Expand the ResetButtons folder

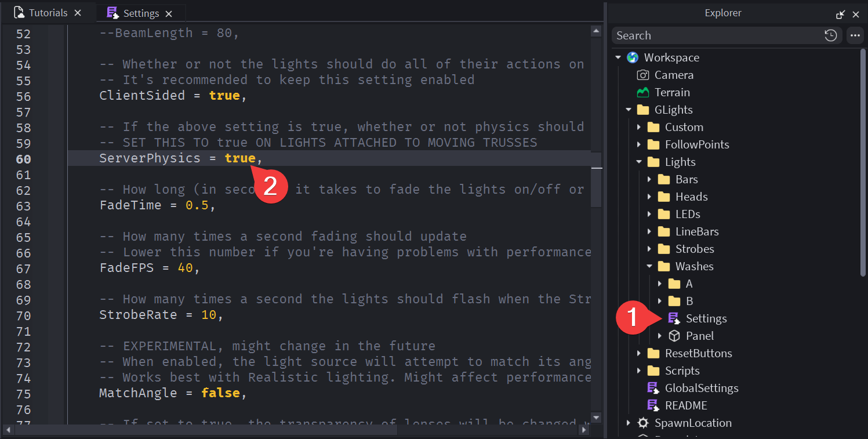click(639, 353)
